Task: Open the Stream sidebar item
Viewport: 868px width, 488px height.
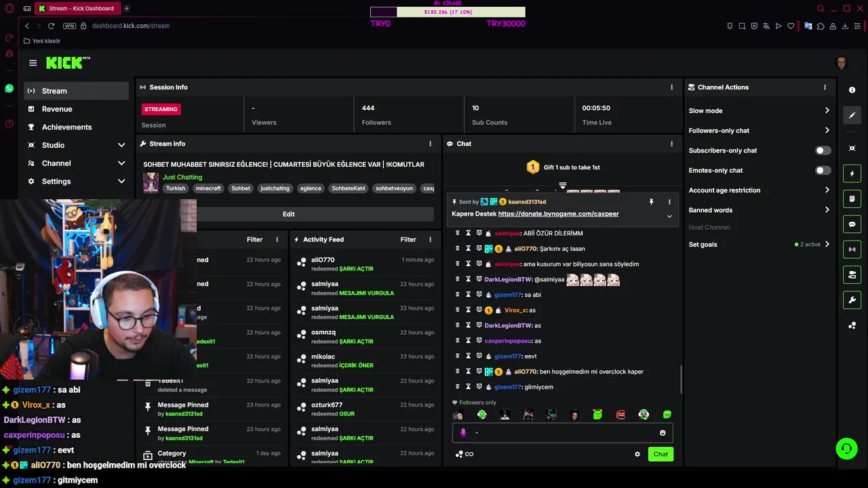Action: tap(76, 91)
